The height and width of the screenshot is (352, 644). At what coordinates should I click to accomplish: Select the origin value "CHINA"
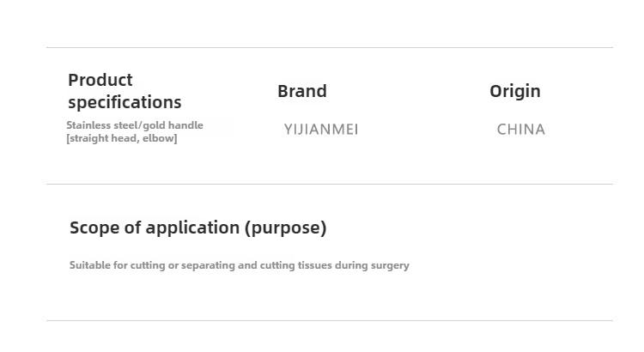tap(521, 130)
